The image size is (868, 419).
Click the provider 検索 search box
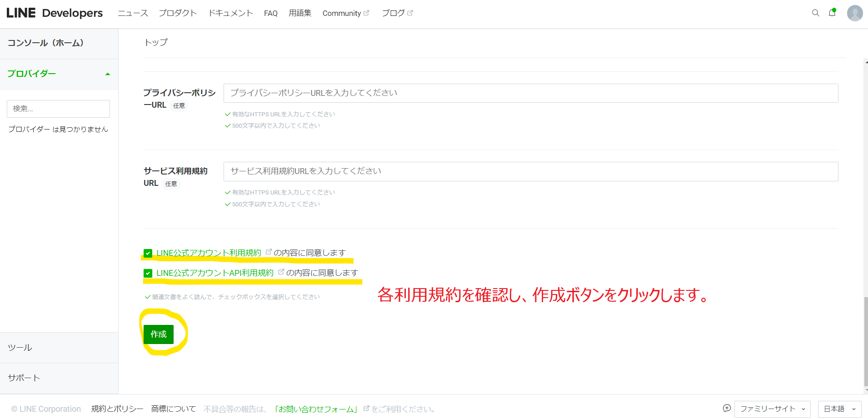58,109
